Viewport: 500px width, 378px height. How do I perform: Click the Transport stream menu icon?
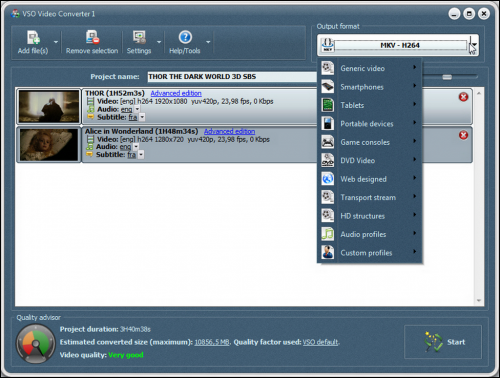[328, 197]
